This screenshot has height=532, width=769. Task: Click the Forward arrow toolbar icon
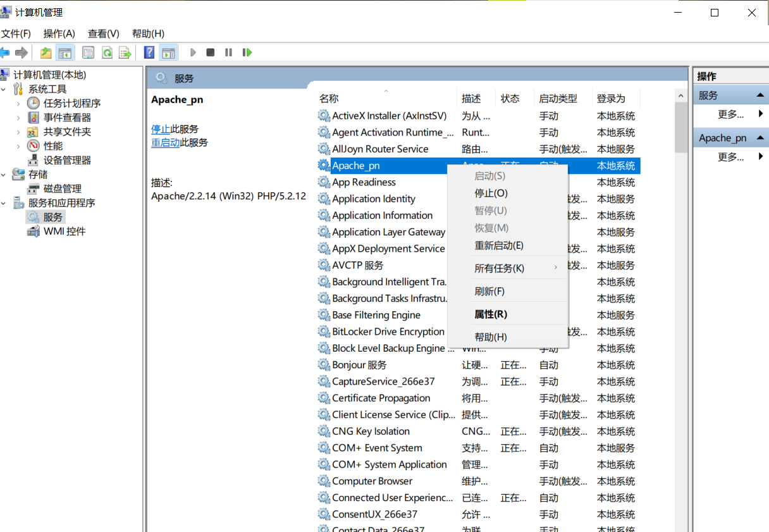22,53
